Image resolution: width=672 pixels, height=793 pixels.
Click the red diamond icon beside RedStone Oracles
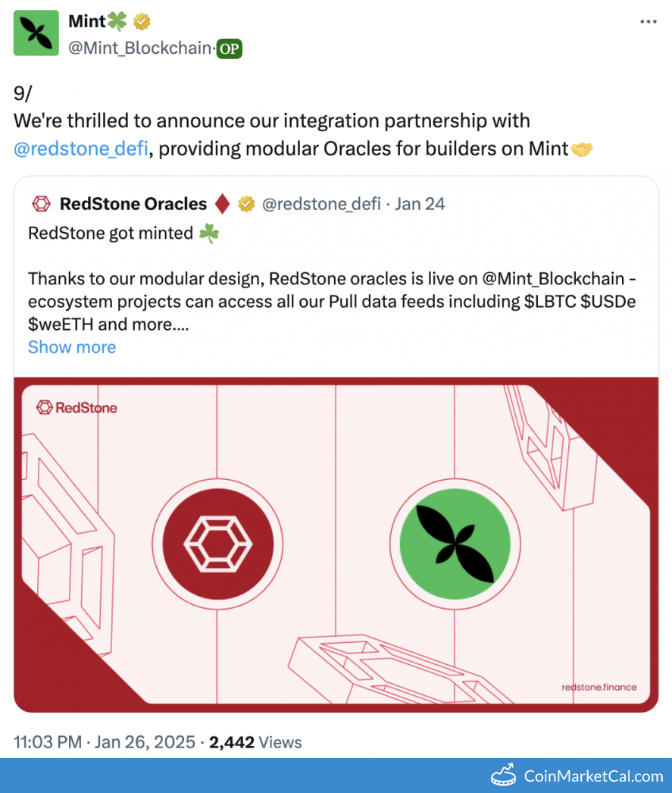click(222, 204)
